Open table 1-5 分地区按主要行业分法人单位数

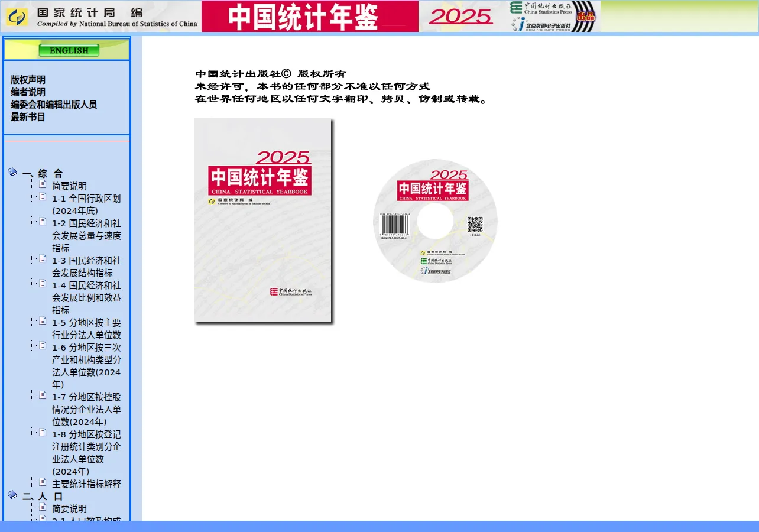86,329
